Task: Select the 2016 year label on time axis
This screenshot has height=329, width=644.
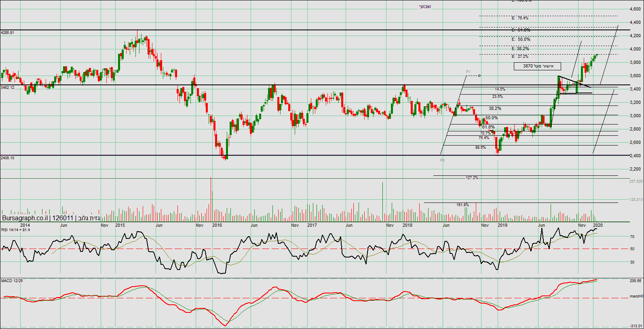Action: click(217, 225)
